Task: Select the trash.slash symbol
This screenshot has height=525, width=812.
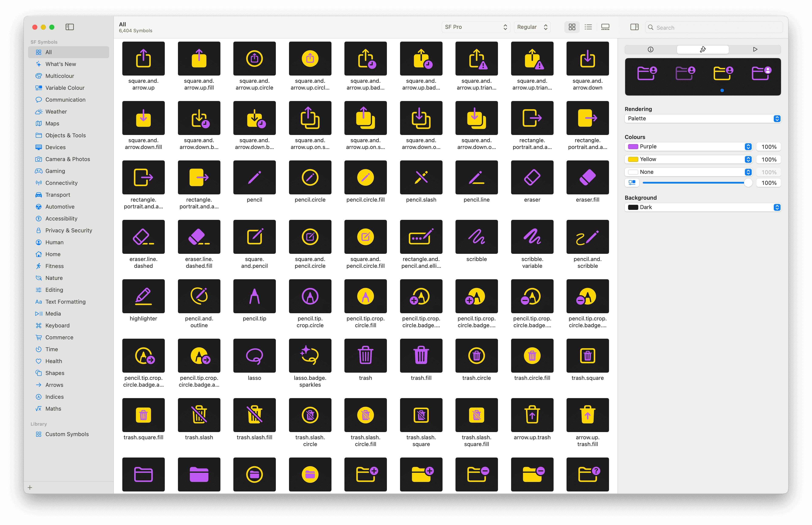Action: tap(199, 415)
